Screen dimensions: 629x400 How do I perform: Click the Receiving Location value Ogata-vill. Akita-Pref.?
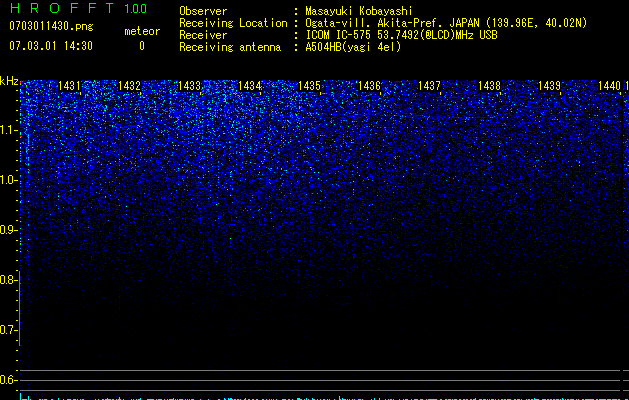376,23
